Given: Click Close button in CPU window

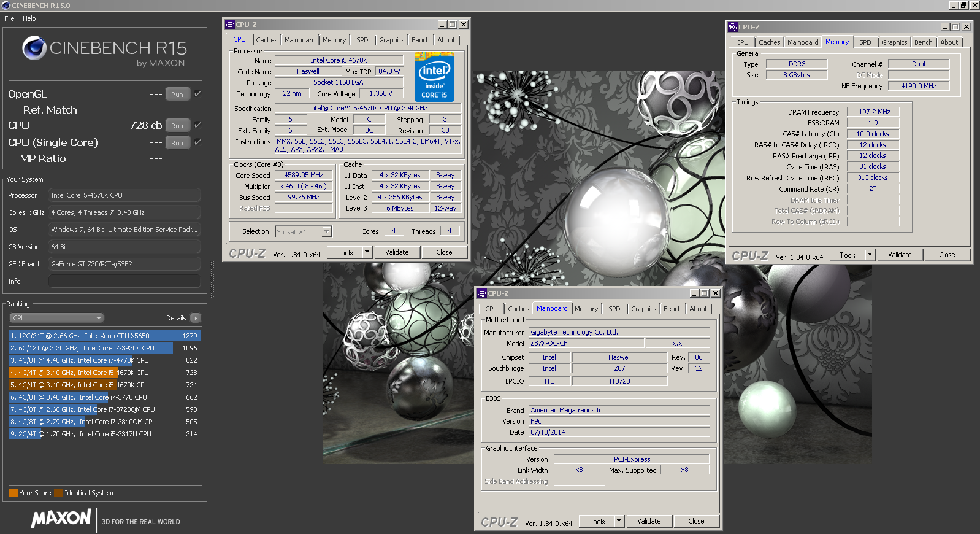Looking at the screenshot, I should pos(444,252).
